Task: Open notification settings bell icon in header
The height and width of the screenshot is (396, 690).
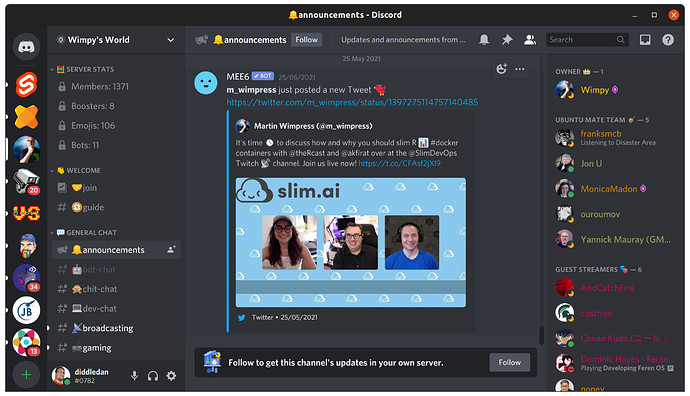Action: [484, 40]
